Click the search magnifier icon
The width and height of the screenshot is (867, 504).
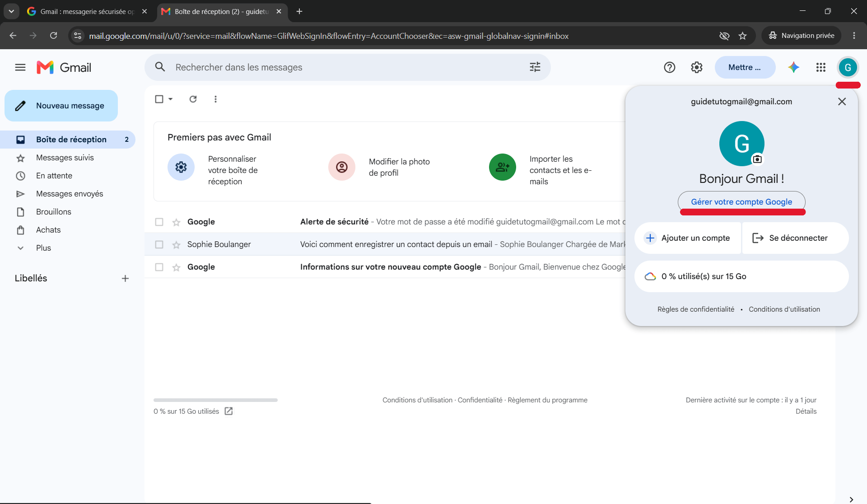click(x=160, y=67)
